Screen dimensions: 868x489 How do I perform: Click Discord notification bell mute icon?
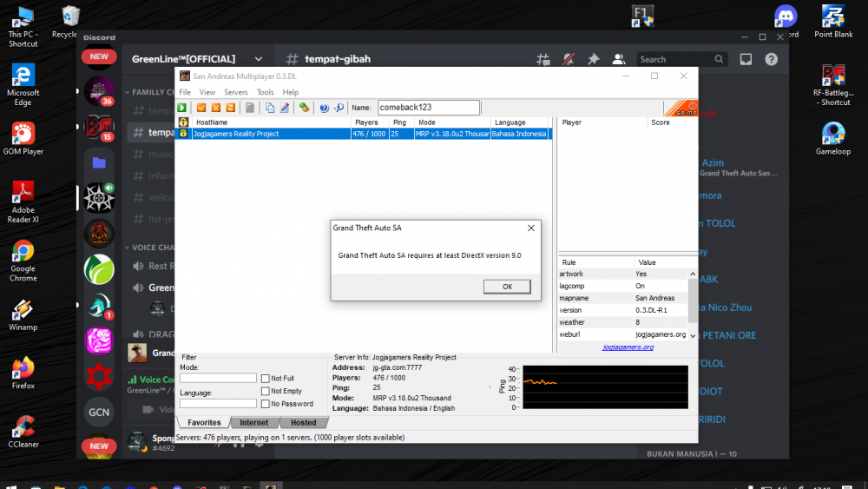569,59
